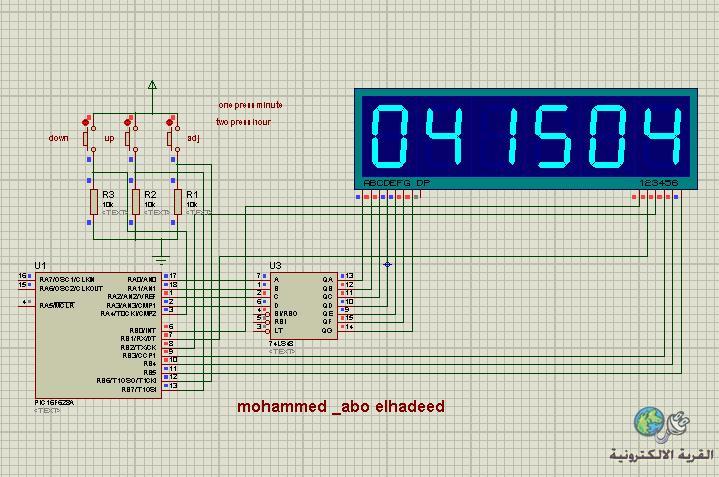Select the 74LS48 decoder U3 body
Viewport: 719px width, 477px height.
click(x=304, y=306)
